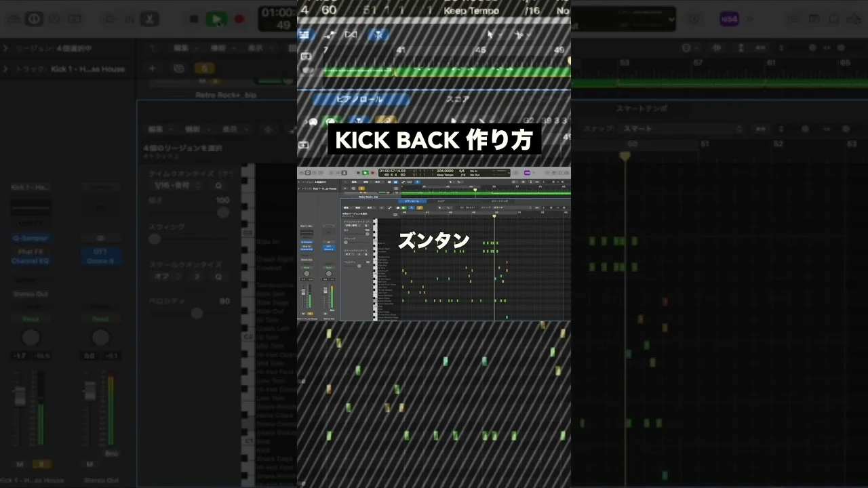The image size is (868, 488).
Task: Click the add track plus icon
Action: 152,68
